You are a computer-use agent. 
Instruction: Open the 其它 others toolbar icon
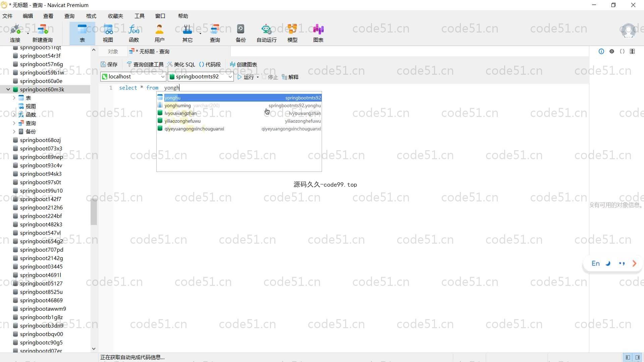187,33
